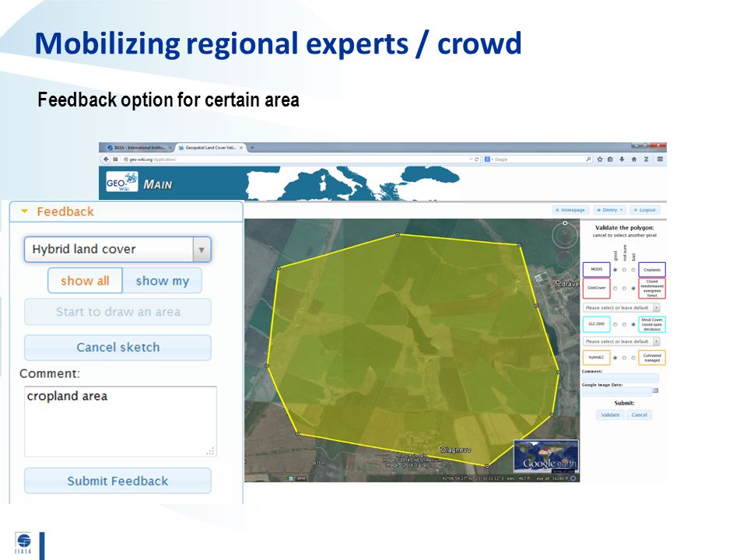Viewport: 747px width, 560px height.
Task: Switch to Geospatial Land Cover Validation tab
Action: pyautogui.click(x=209, y=148)
